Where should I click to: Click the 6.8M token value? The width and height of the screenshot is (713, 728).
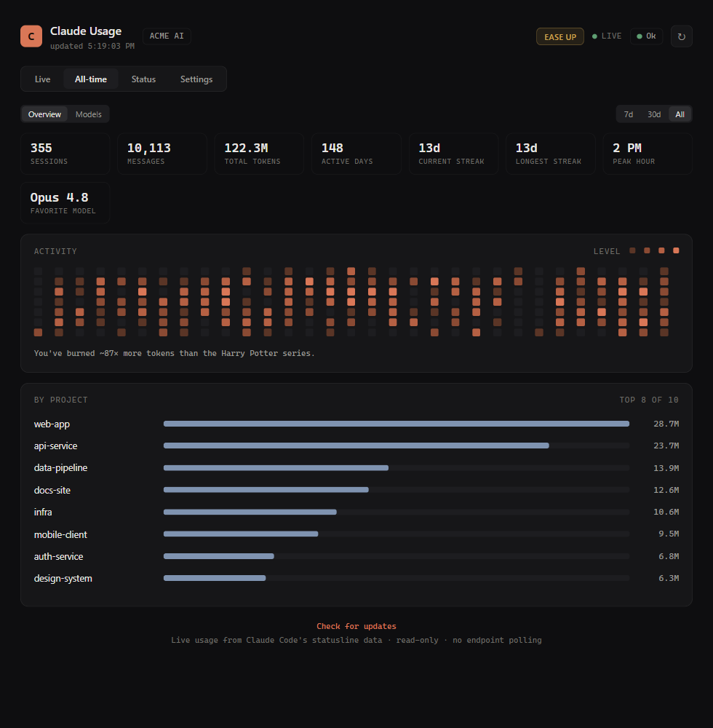coord(669,556)
